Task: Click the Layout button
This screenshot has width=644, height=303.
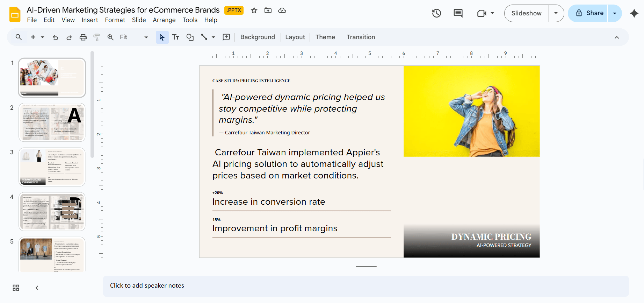Action: pyautogui.click(x=295, y=37)
